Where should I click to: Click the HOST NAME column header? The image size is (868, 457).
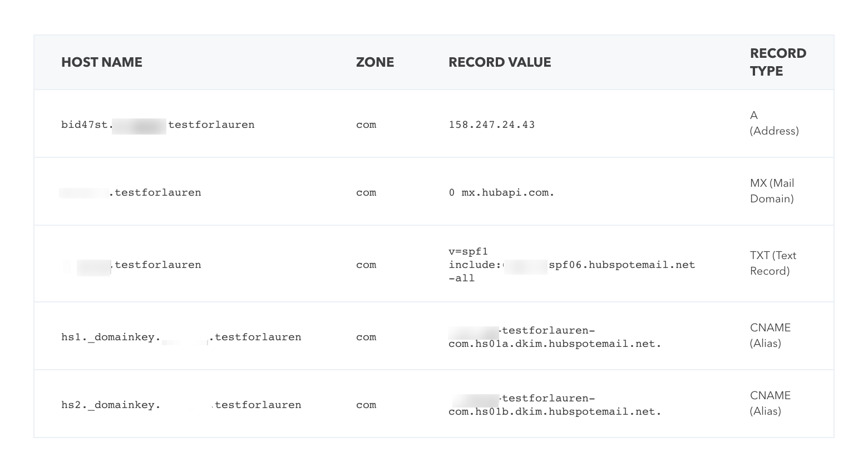coord(102,62)
